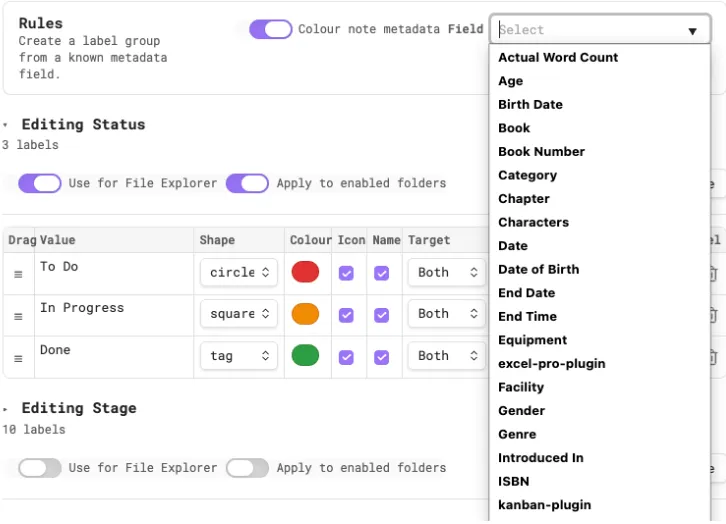Delete the Done label via trash icon
Viewport: 726px width, 524px height.
click(x=713, y=357)
